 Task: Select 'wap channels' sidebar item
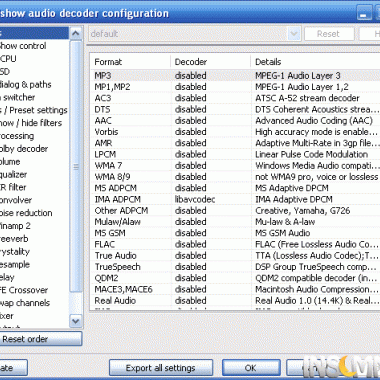click(25, 303)
